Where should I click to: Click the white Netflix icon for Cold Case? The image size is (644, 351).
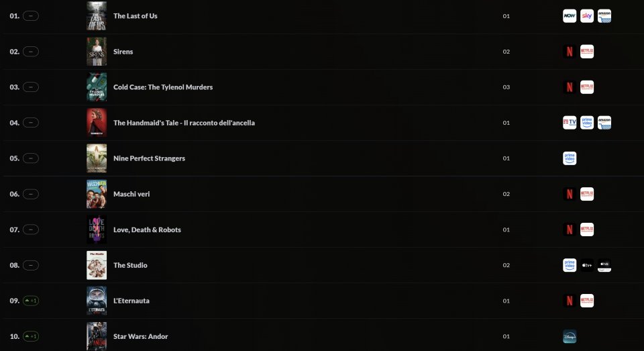point(587,87)
